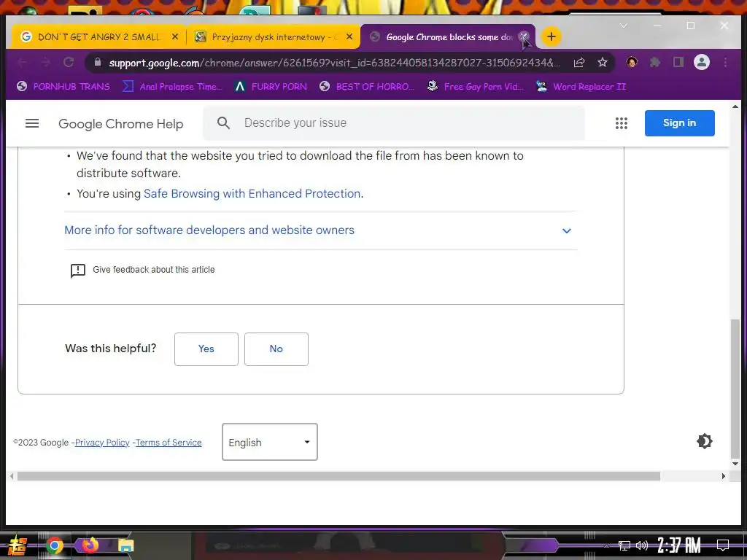This screenshot has height=560, width=747.
Task: View site information via lock icon
Action: tap(98, 63)
